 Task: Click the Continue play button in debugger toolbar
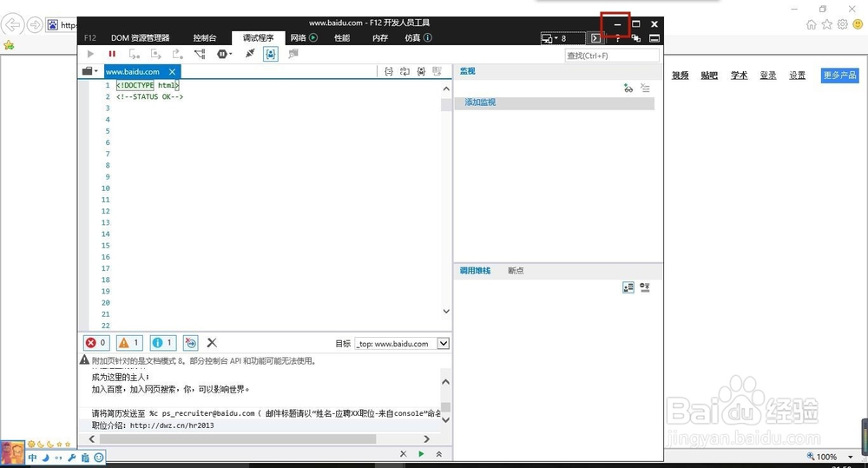click(x=91, y=54)
